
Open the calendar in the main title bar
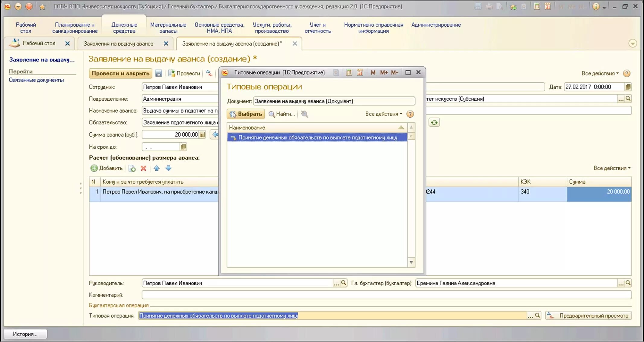(548, 6)
